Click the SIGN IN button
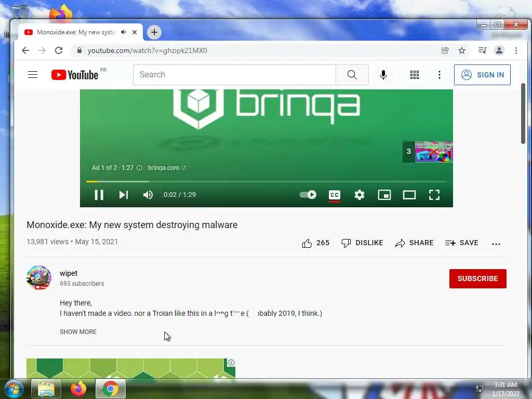This screenshot has height=399, width=532. 482,75
